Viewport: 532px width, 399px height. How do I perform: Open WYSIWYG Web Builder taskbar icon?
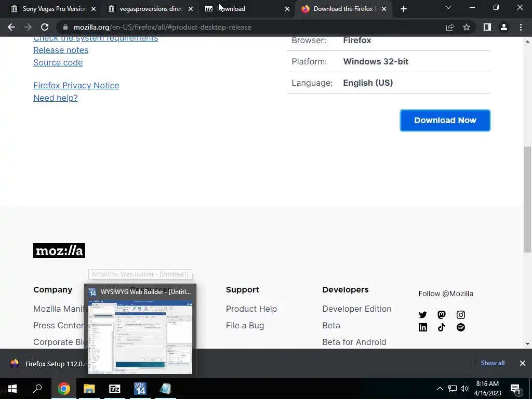140,389
